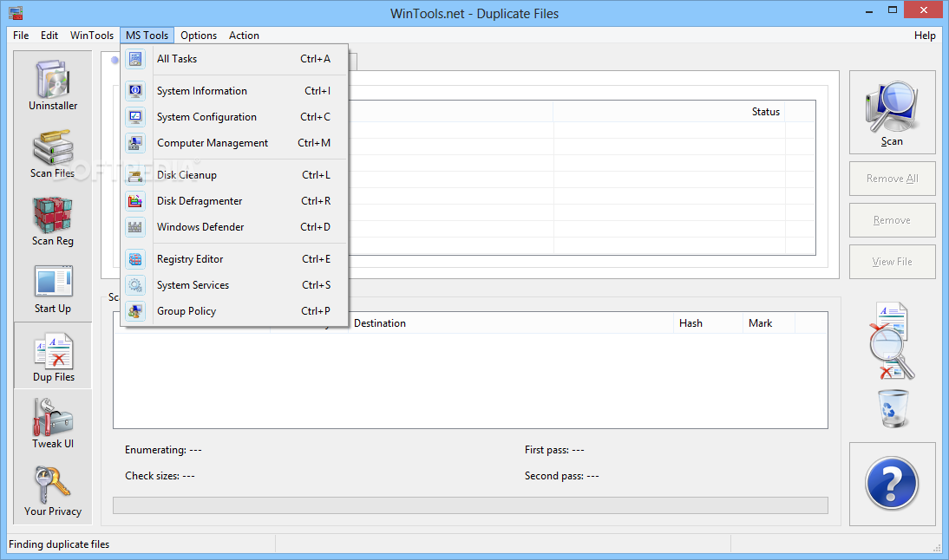Click the WinTools app icon in title bar
This screenshot has width=949, height=560.
coord(16,12)
